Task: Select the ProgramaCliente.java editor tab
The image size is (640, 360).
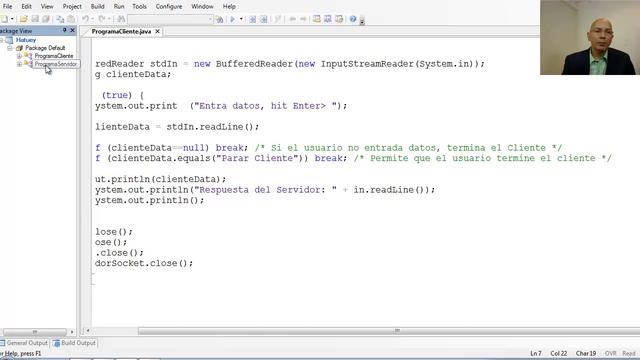Action: (x=121, y=31)
